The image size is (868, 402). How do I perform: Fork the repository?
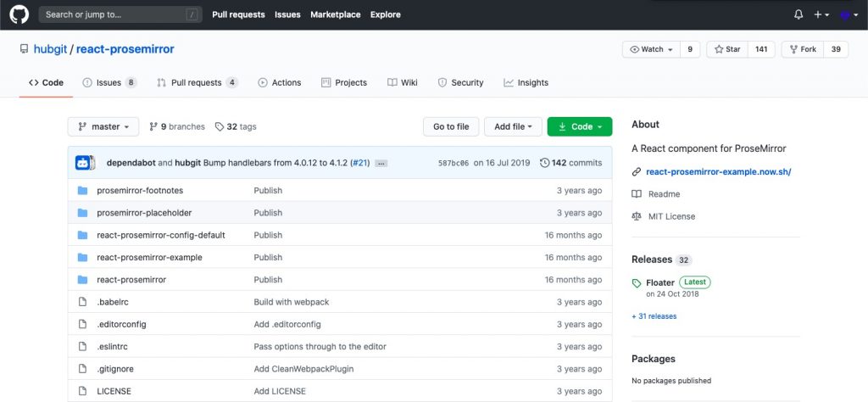pyautogui.click(x=803, y=49)
